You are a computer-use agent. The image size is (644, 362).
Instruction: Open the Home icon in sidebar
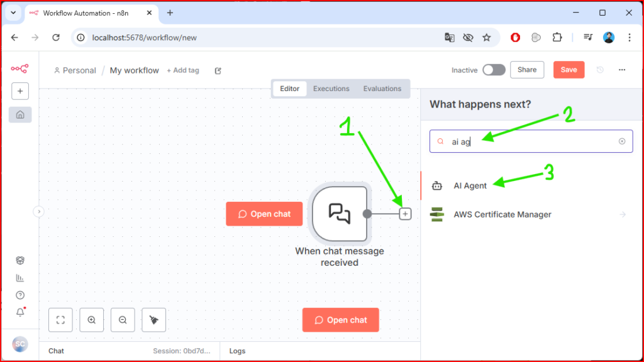coord(20,114)
